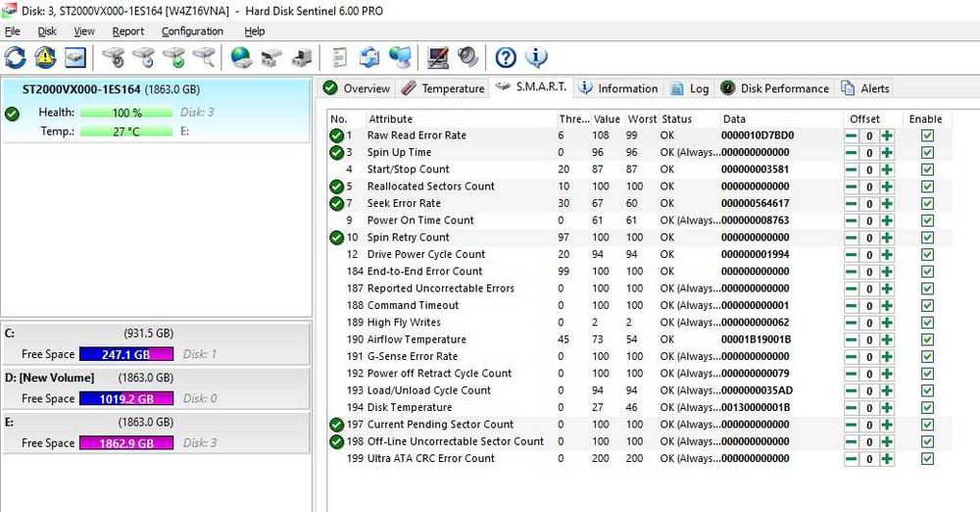Click green status icon beside Raw Read Error Rate

pos(336,135)
